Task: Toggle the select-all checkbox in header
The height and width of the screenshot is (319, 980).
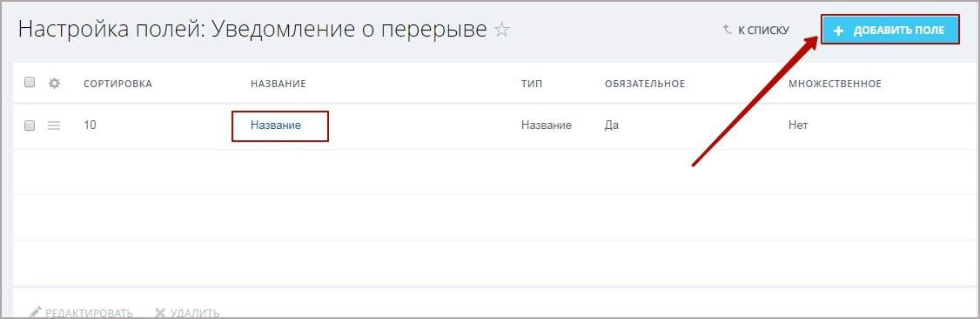Action: 30,82
